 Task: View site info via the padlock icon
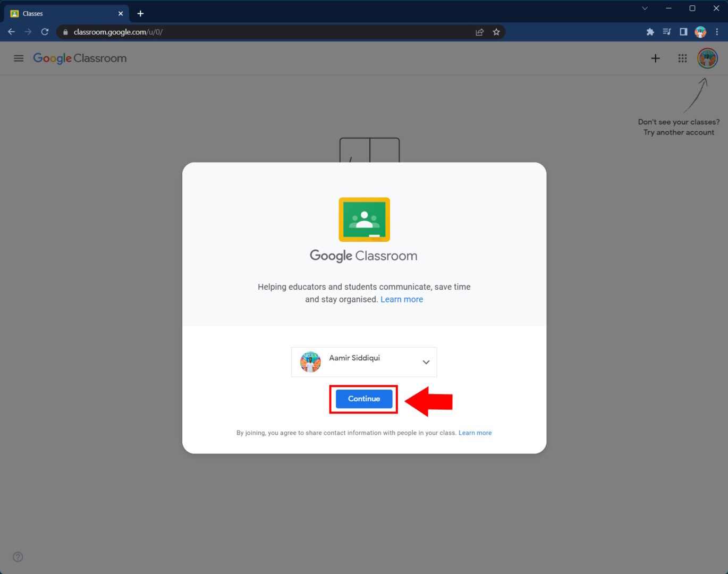pos(65,32)
